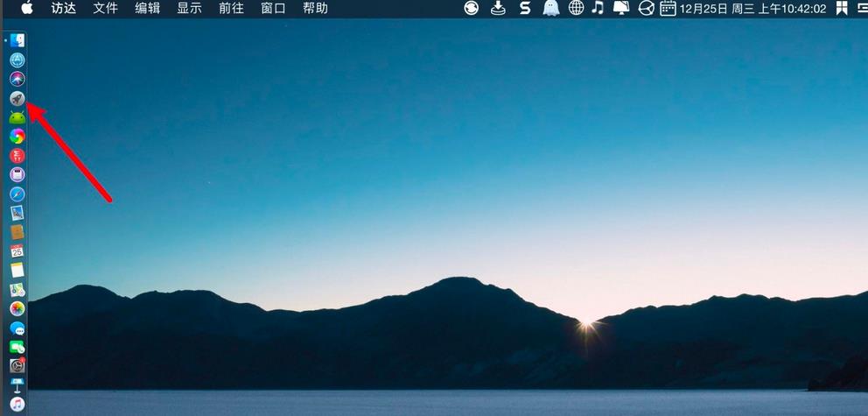Open the 显示 menu
868x416 pixels.
point(189,8)
